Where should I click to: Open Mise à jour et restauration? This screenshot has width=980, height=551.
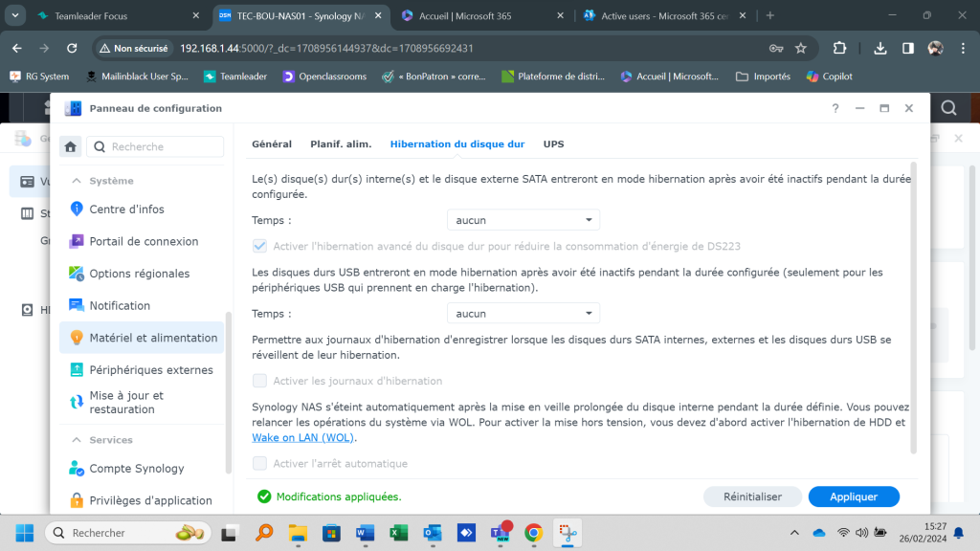pos(126,403)
